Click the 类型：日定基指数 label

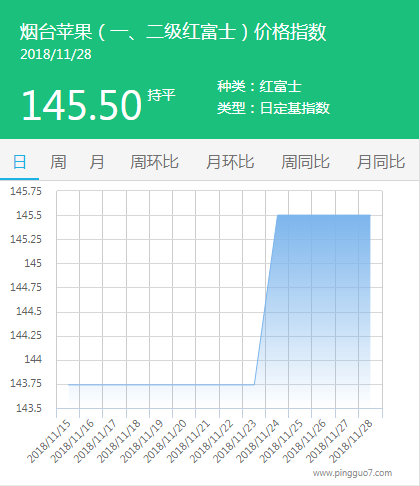273,108
